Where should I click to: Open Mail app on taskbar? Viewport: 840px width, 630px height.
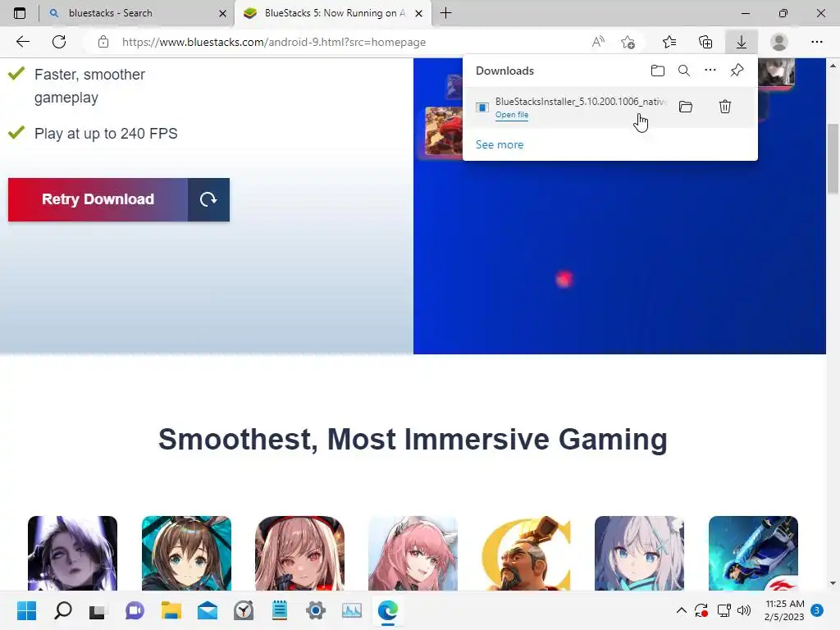208,610
